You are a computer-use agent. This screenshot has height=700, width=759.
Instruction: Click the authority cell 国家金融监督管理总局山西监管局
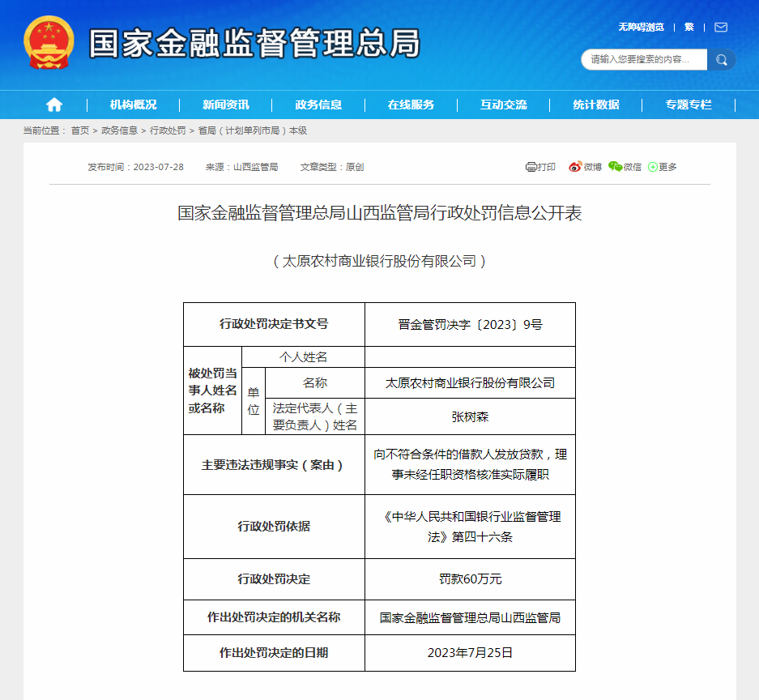click(470, 617)
